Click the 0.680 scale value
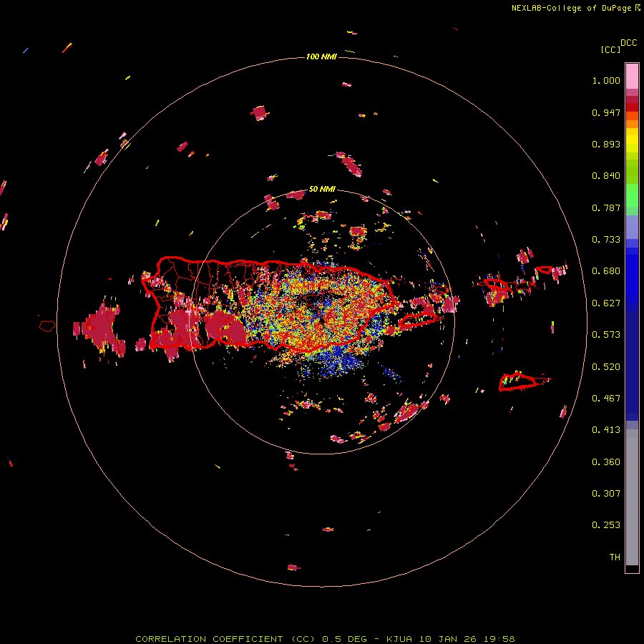Image resolution: width=644 pixels, height=644 pixels. pyautogui.click(x=606, y=271)
